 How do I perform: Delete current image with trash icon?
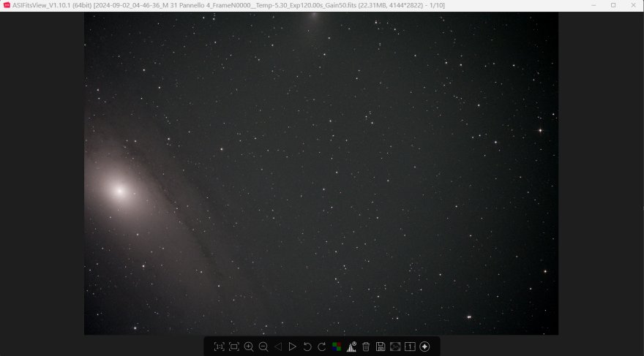coord(366,346)
